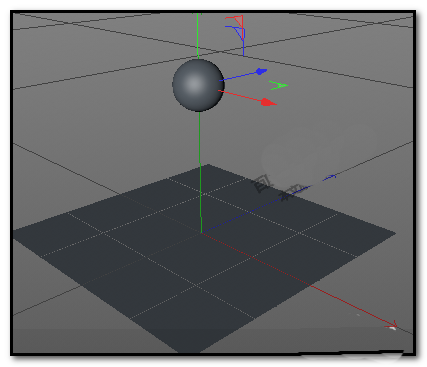Select the dark floor plane
The height and width of the screenshot is (367, 427).
(203, 257)
